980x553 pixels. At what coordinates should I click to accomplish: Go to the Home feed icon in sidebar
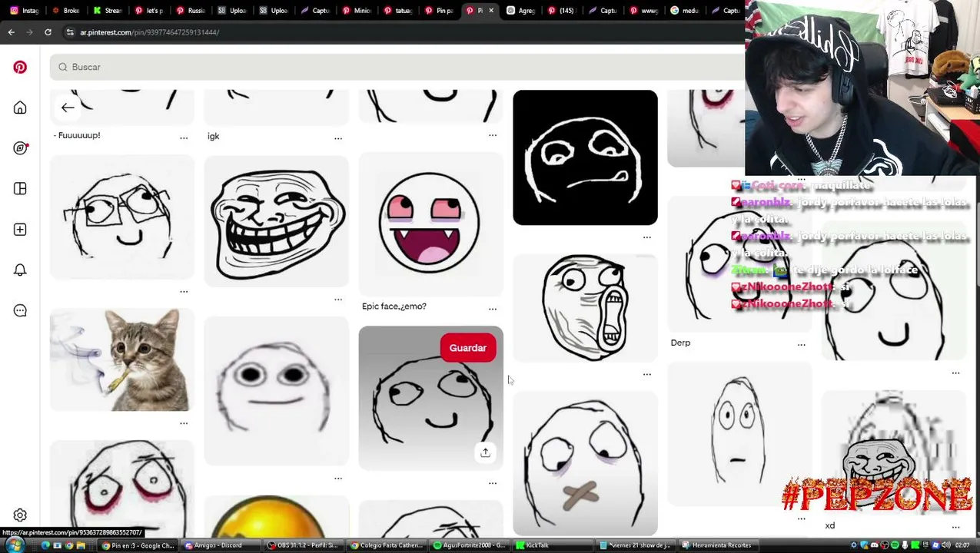[20, 108]
